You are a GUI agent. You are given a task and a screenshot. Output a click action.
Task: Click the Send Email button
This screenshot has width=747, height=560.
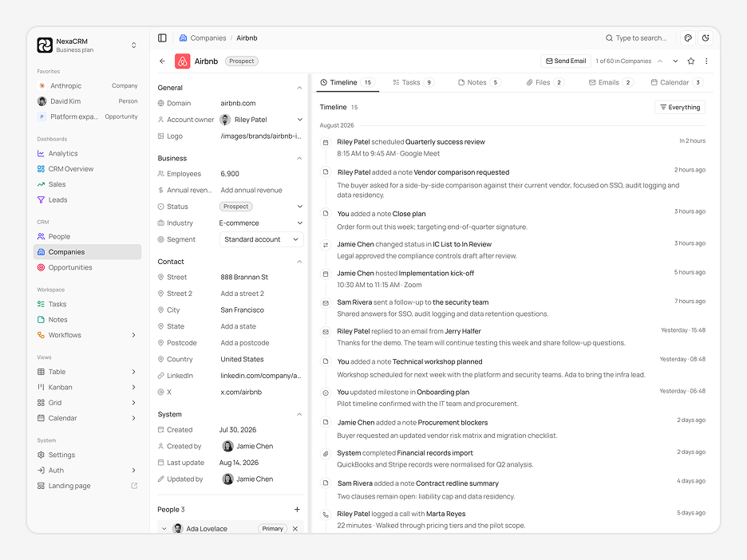(566, 61)
